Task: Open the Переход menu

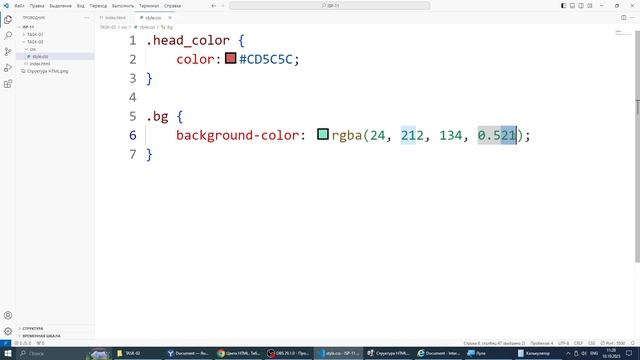Action: 98,6
